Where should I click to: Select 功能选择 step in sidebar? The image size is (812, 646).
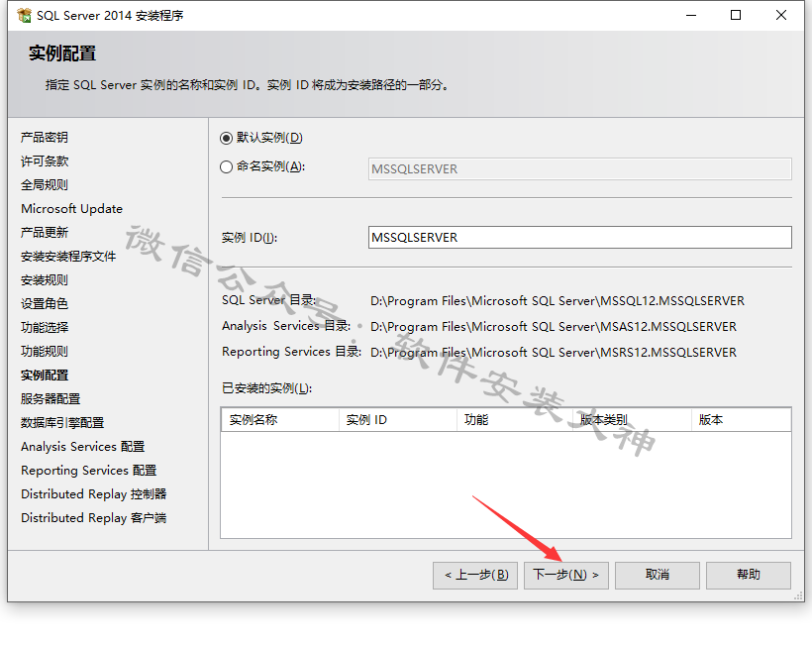point(45,327)
